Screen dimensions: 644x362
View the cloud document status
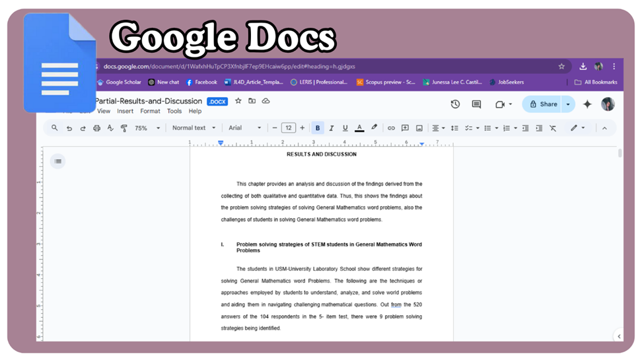click(266, 100)
